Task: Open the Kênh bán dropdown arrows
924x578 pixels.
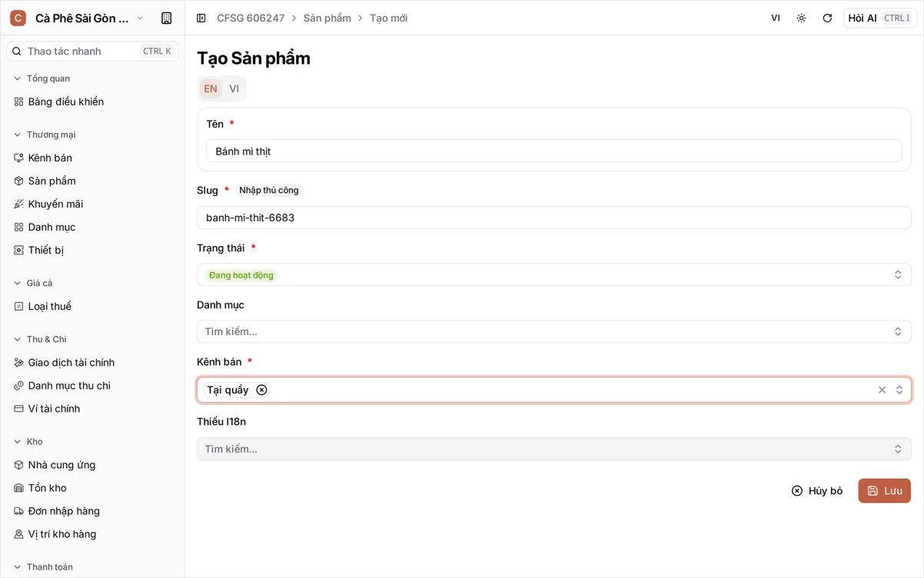Action: pyautogui.click(x=899, y=390)
